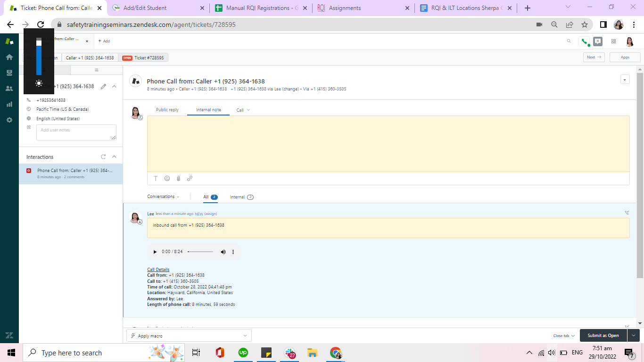Show Internal conversations tab
Image resolution: width=644 pixels, height=362 pixels.
[241, 197]
